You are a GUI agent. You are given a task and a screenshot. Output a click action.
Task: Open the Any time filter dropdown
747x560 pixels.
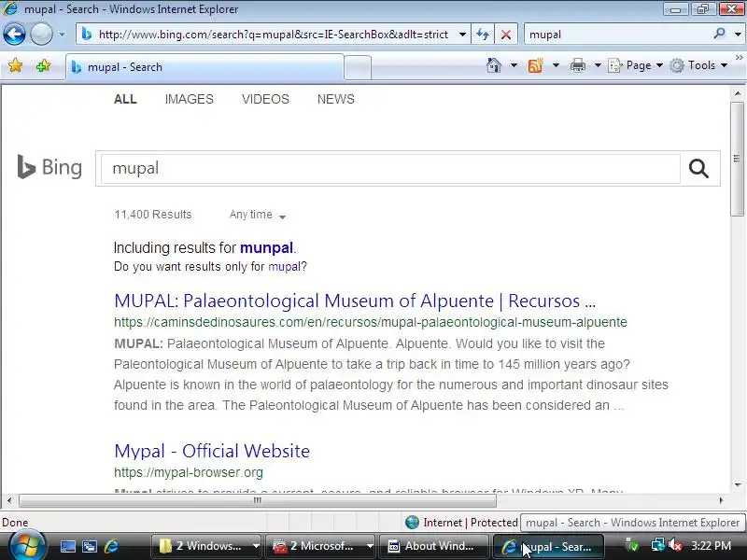(x=258, y=215)
